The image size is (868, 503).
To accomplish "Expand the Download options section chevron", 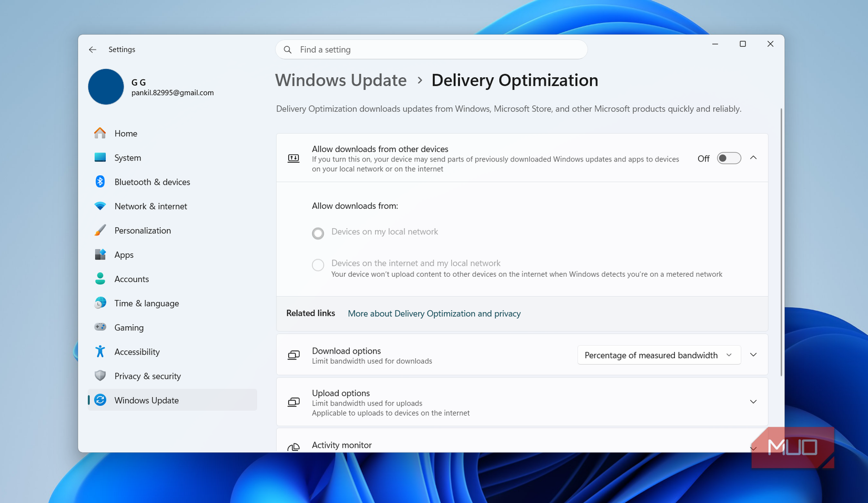I will pos(753,355).
